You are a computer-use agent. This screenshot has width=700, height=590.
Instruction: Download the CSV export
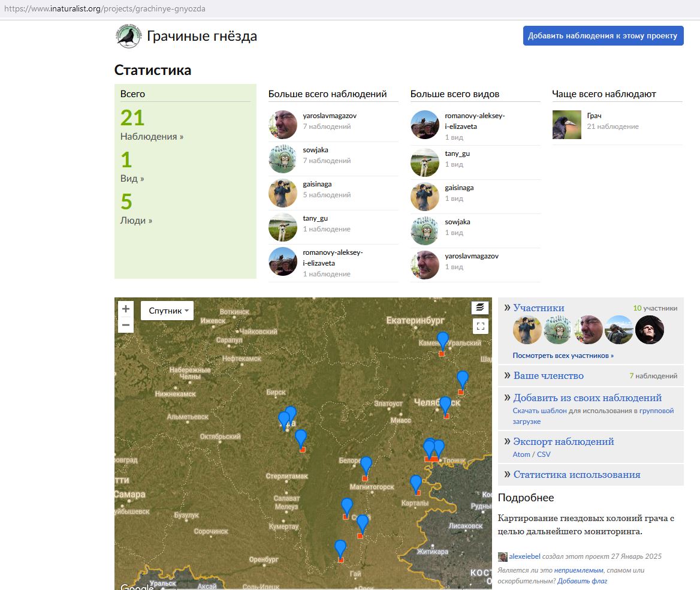coord(544,454)
